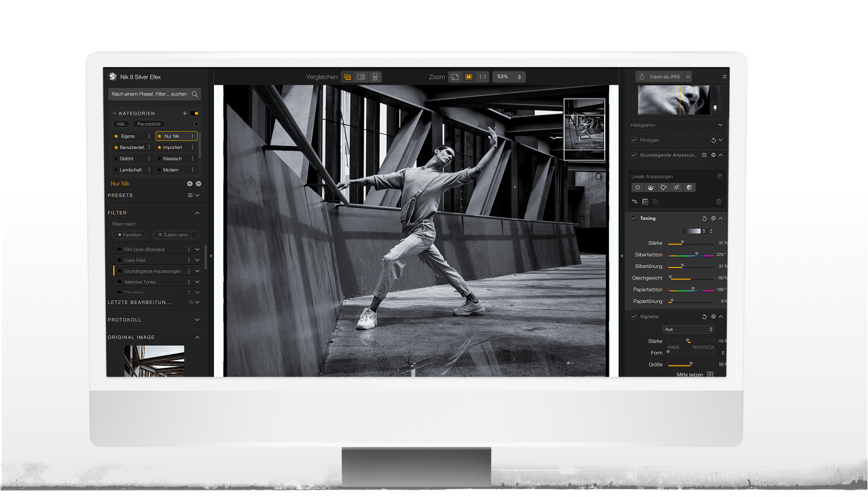This screenshot has width=868, height=497.
Task: Expand the Letzte Bearbeitungen section
Action: tap(197, 302)
